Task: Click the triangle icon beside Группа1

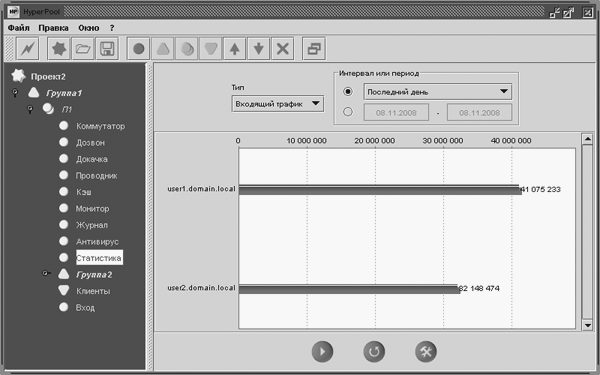Action: (34, 93)
